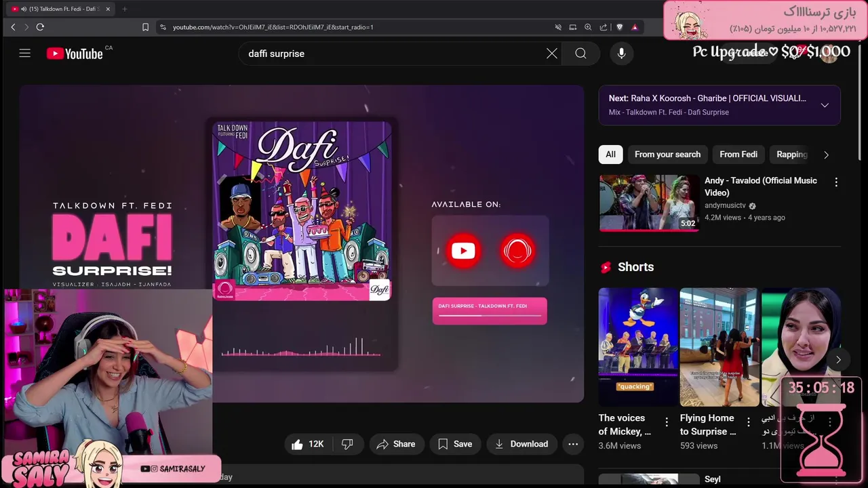Image resolution: width=868 pixels, height=488 pixels.
Task: Save the video to a playlist
Action: tap(455, 444)
